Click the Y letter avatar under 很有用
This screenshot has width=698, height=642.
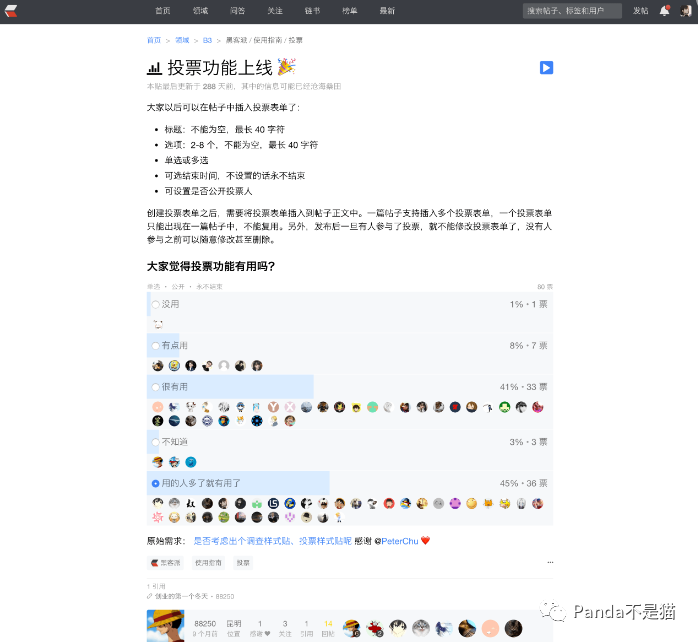pos(273,407)
